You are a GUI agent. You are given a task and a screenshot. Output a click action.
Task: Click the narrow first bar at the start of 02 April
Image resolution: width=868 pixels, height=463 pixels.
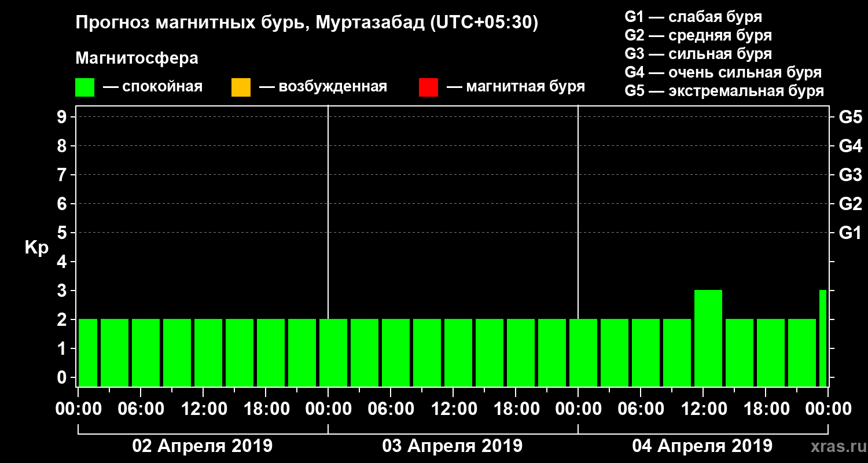(88, 352)
